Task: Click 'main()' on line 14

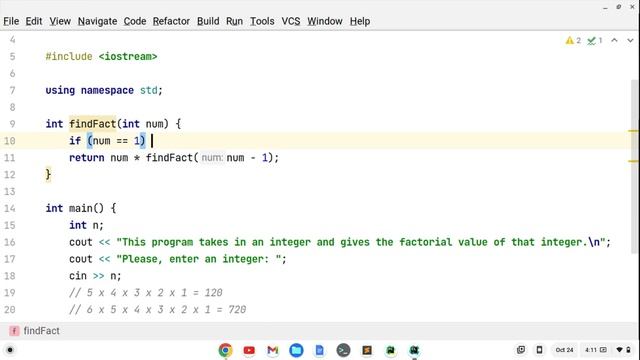Action: pyautogui.click(x=87, y=208)
